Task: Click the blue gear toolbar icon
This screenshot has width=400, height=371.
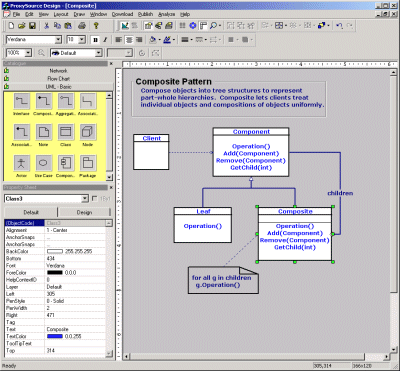Action: tap(193, 26)
